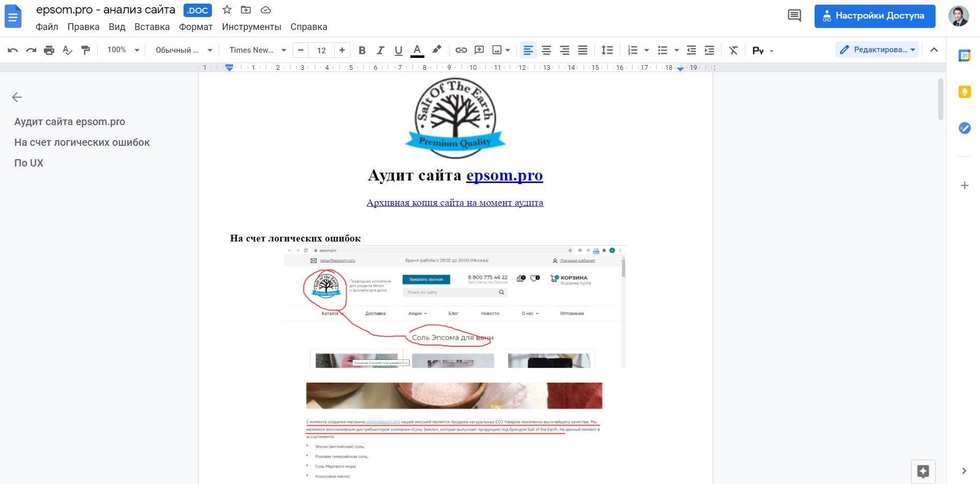980x484 pixels.
Task: Clear formatting
Action: (733, 50)
